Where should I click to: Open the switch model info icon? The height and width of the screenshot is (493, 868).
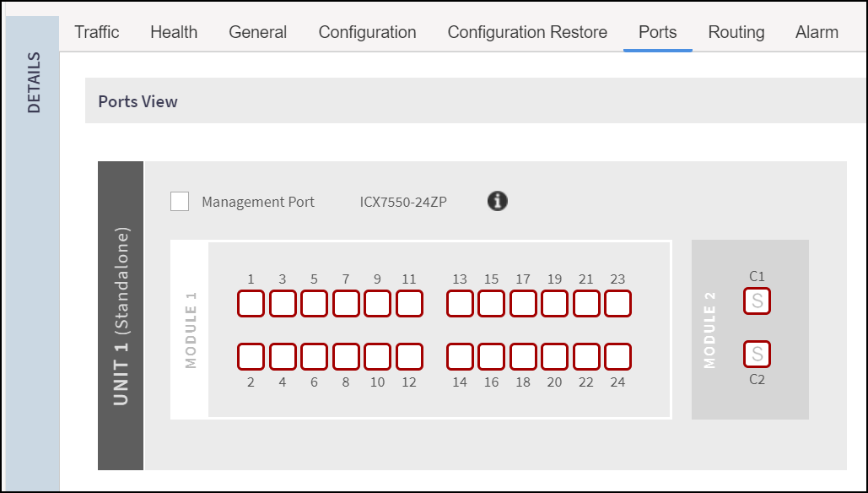(497, 201)
